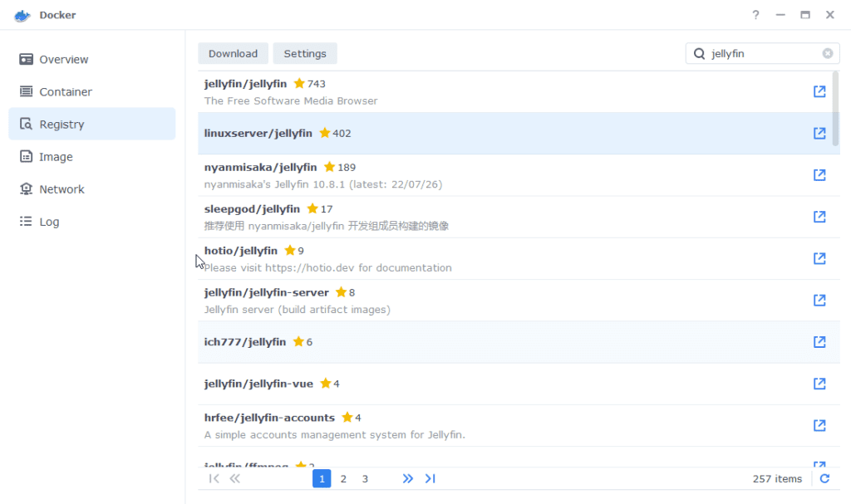
Task: Open the Network section
Action: coord(92,189)
